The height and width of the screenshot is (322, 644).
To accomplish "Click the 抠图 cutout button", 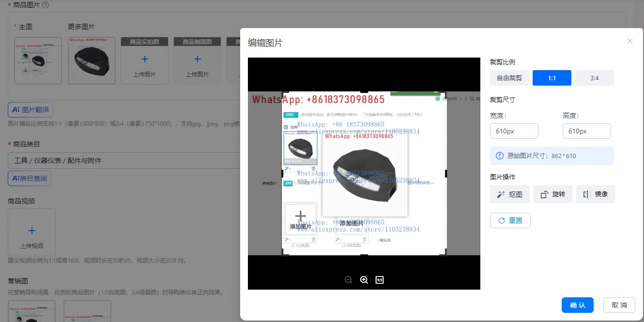I will 510,194.
